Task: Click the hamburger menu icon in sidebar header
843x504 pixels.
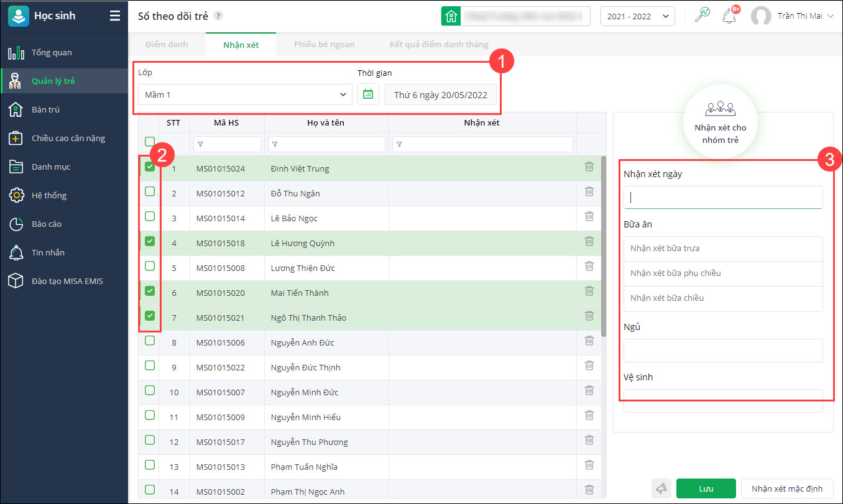Action: pos(115,16)
